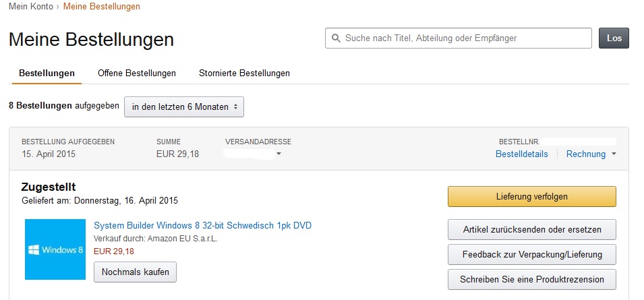Image resolution: width=644 pixels, height=300 pixels.
Task: Open the Bestelldetails link
Action: pyautogui.click(x=522, y=154)
